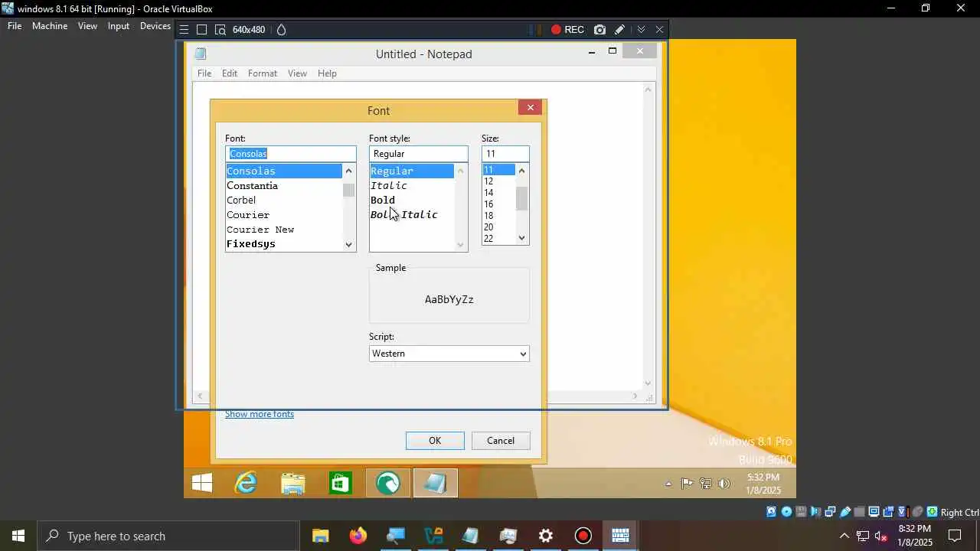
Task: Click Size list scroll-down arrow
Action: pyautogui.click(x=522, y=238)
